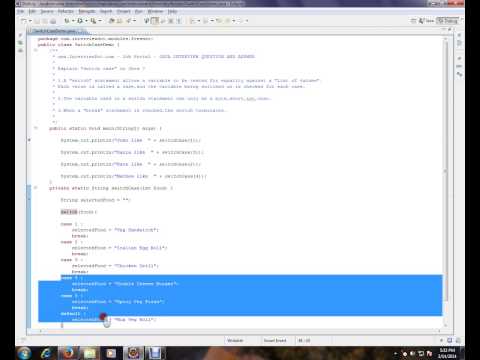Open the Help menu

172,11
